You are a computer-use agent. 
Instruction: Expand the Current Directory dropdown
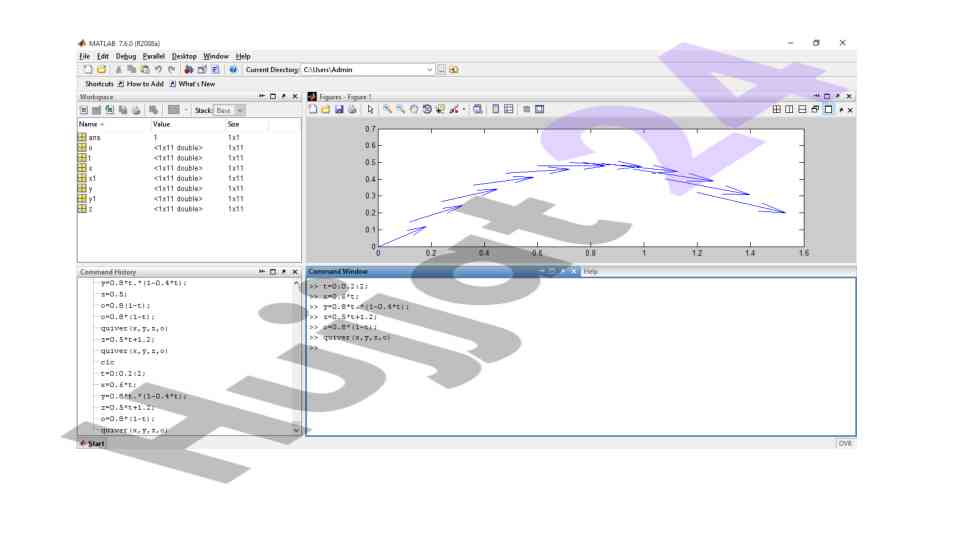click(x=430, y=70)
